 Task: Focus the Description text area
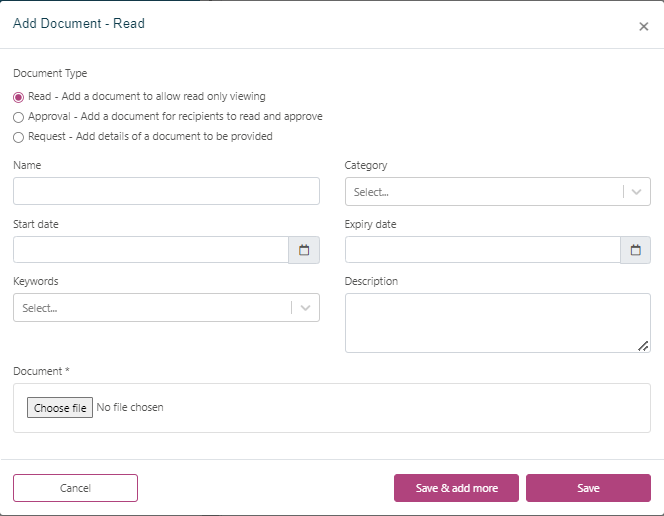tap(495, 322)
